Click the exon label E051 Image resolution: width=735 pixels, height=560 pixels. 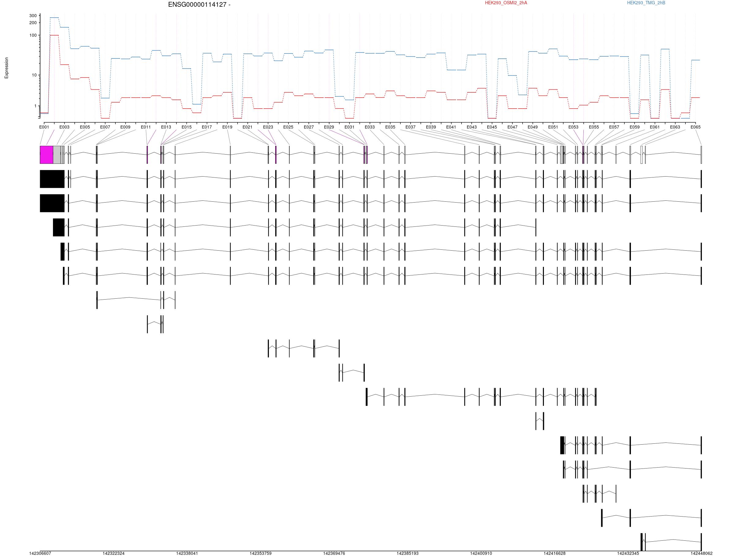click(553, 127)
